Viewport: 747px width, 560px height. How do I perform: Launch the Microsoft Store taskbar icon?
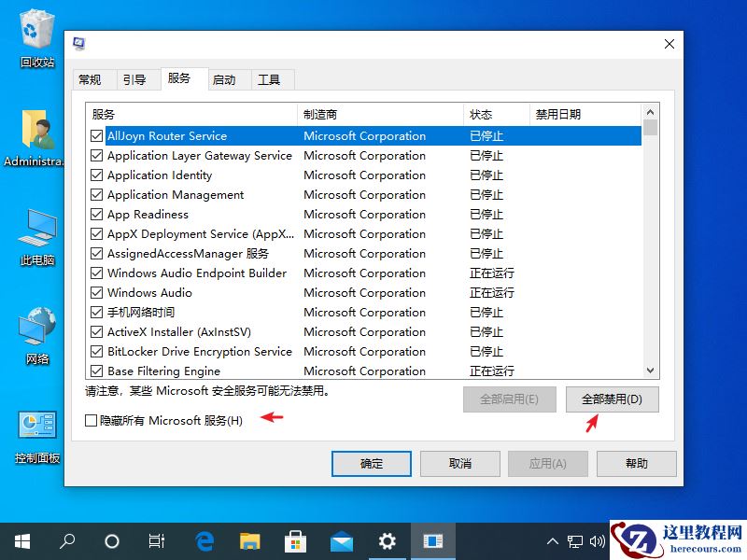(x=295, y=540)
